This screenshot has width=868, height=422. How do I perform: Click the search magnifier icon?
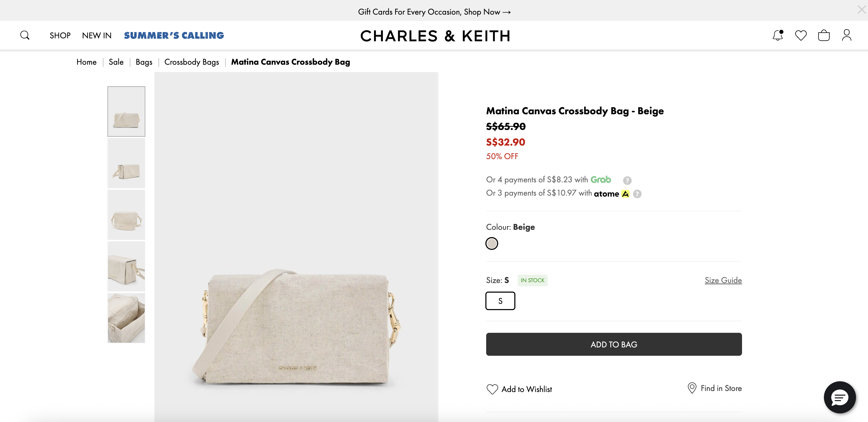(25, 35)
